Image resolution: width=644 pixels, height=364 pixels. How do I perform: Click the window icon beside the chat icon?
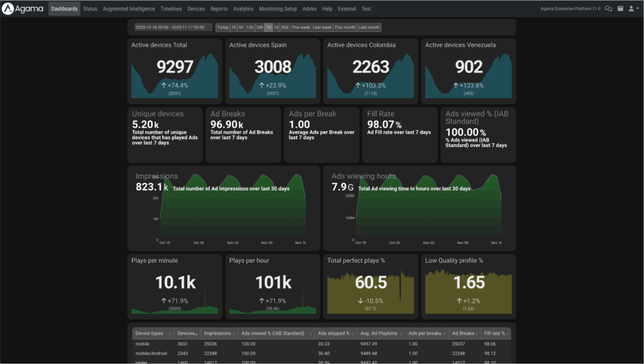(620, 9)
